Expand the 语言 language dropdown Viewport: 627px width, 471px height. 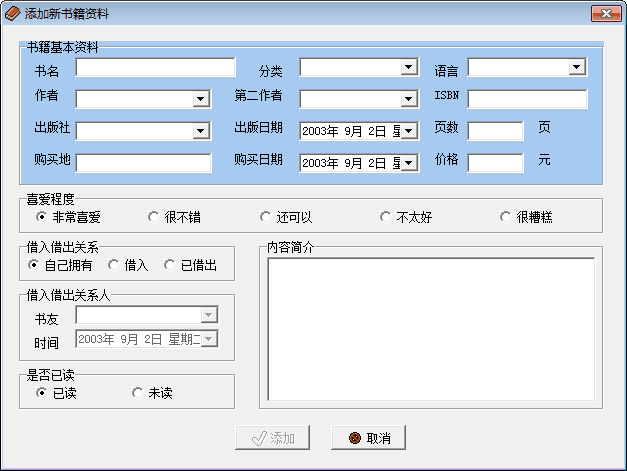pyautogui.click(x=577, y=67)
